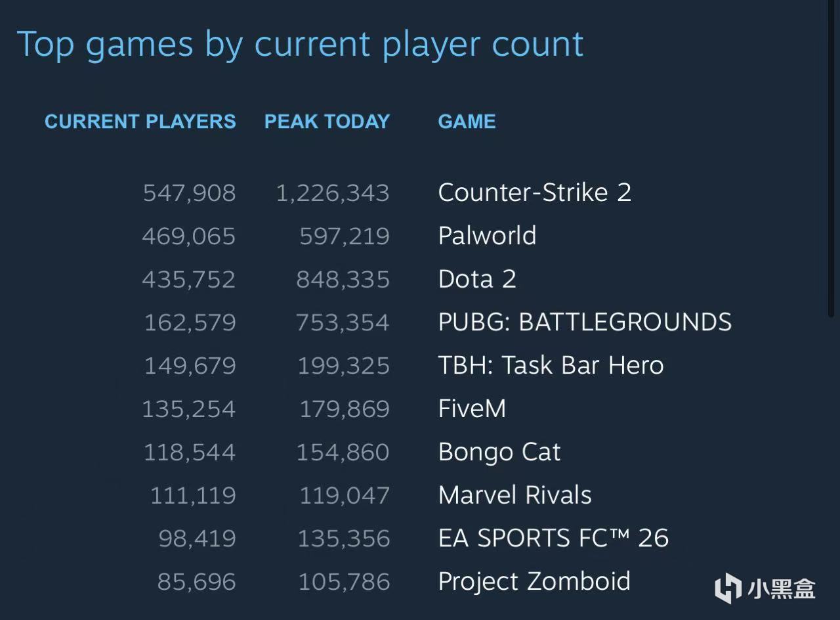Select EA SPORTS FC 26 entry
Image resolution: width=840 pixels, height=620 pixels.
click(553, 539)
